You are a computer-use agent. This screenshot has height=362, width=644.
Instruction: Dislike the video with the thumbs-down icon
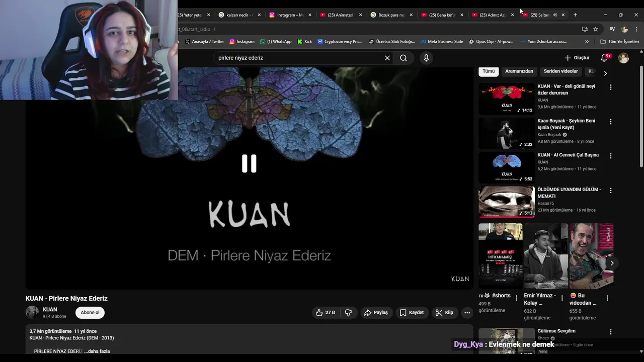pos(348,313)
